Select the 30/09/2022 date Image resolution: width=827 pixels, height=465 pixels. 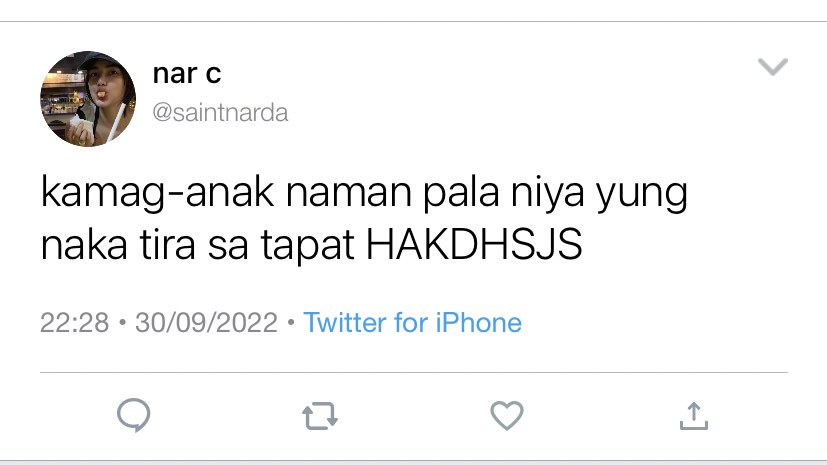click(x=206, y=323)
